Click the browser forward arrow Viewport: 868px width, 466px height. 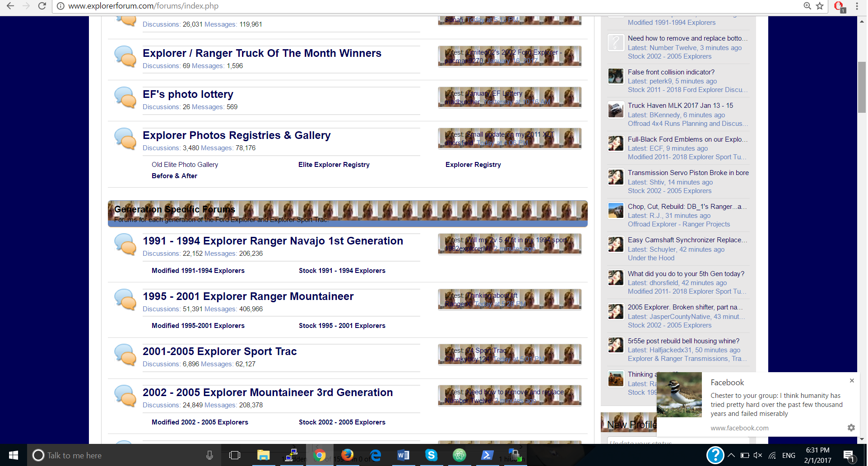[26, 6]
